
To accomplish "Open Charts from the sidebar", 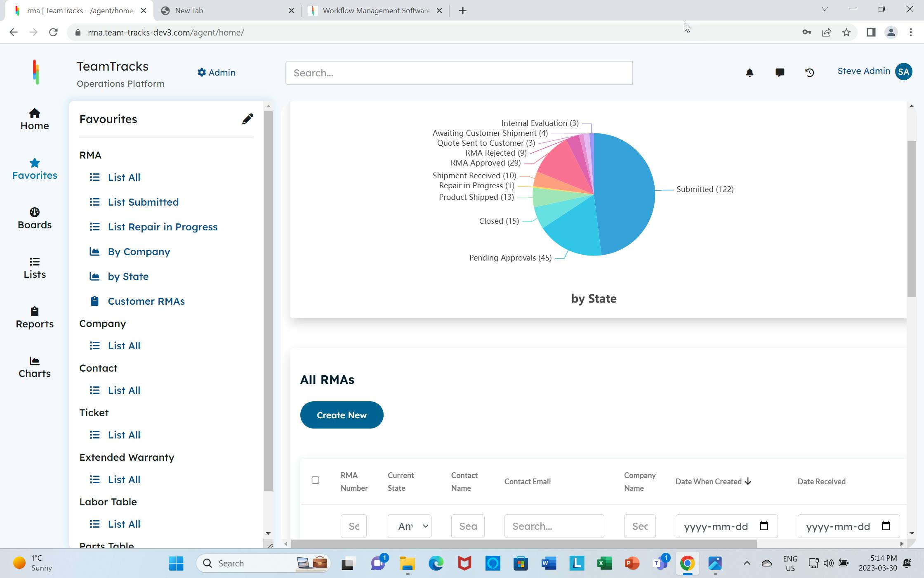I will [x=34, y=367].
